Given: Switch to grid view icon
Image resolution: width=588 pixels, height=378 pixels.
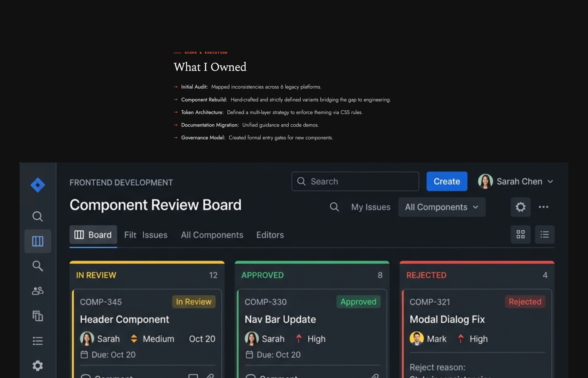Looking at the screenshot, I should tap(521, 234).
